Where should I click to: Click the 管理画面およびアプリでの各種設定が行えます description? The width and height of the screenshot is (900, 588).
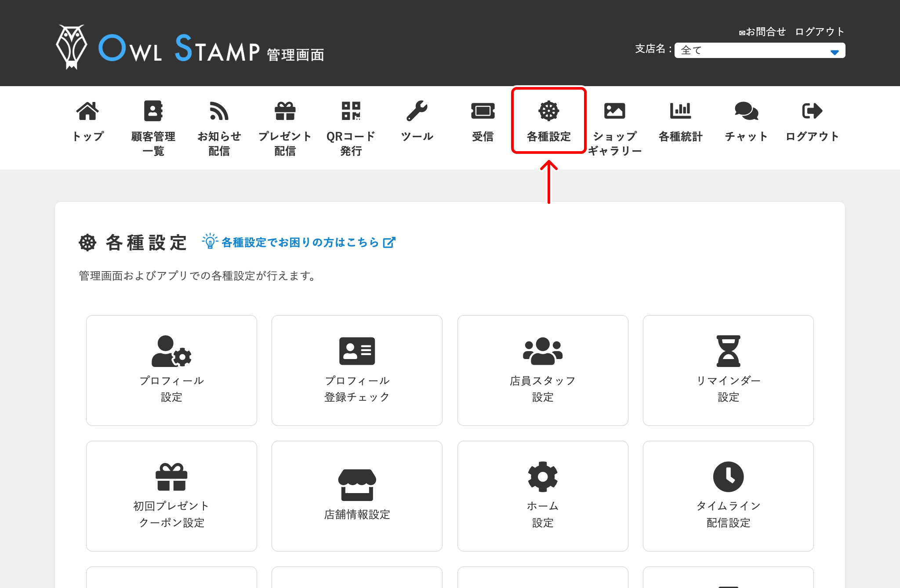point(198,276)
